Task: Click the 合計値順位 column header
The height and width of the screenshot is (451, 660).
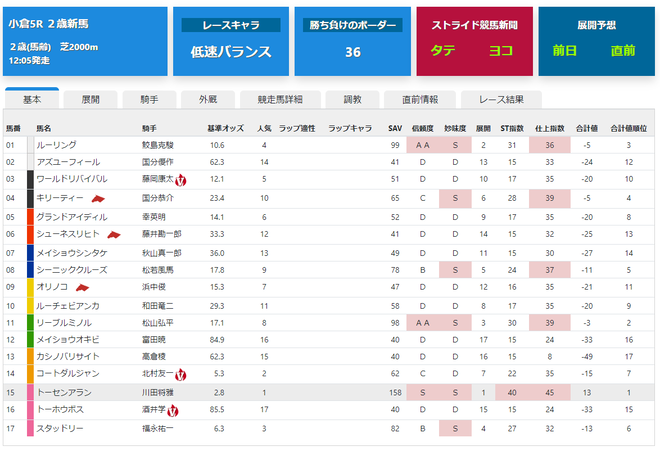Action: [629, 128]
